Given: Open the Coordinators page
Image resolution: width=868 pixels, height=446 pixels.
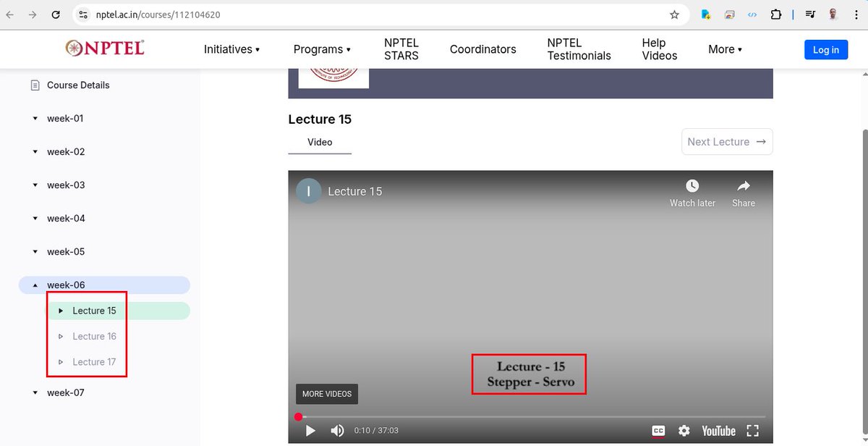Looking at the screenshot, I should click(x=483, y=49).
